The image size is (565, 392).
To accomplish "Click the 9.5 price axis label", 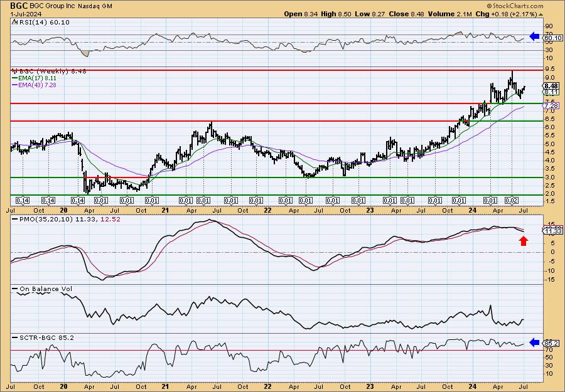I will [549, 69].
